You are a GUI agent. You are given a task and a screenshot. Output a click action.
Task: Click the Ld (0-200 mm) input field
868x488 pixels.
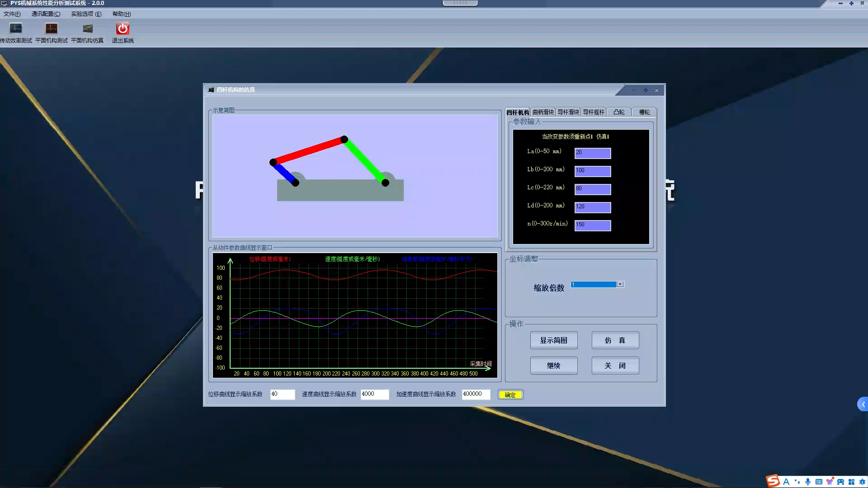593,207
